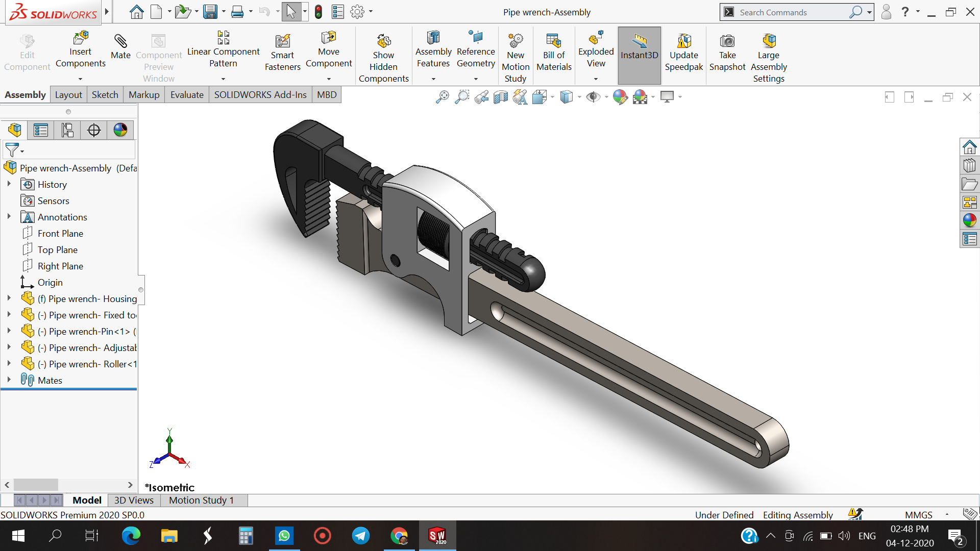The width and height of the screenshot is (980, 551).
Task: Open the MMGS unit system dropdown
Action: click(x=947, y=515)
